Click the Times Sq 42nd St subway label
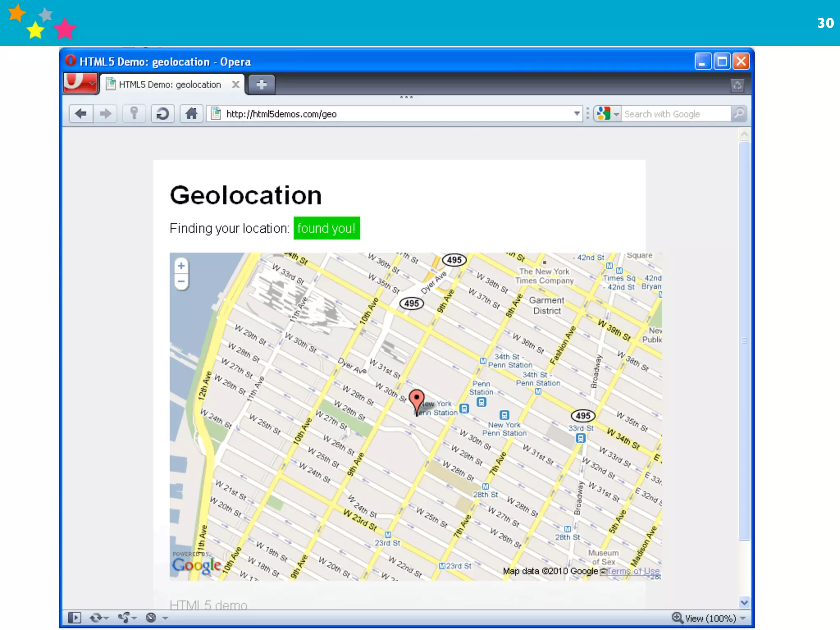The height and width of the screenshot is (630, 840). 619,283
